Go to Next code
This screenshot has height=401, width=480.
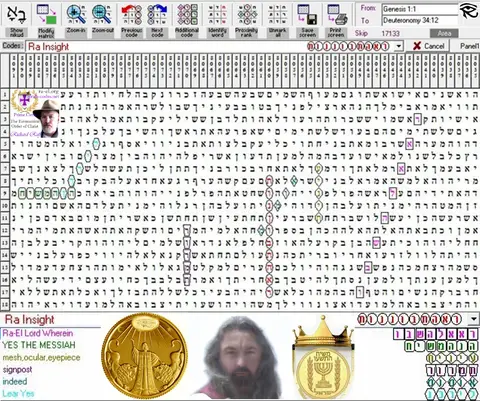[157, 20]
